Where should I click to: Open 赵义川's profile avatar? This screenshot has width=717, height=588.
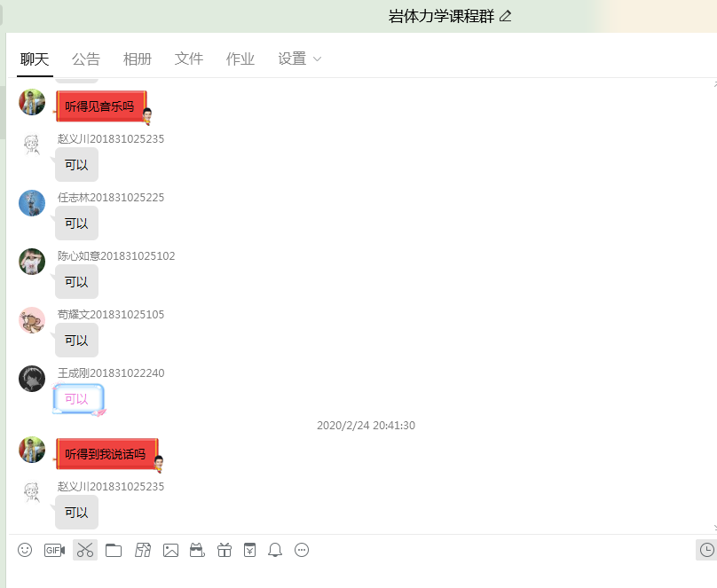click(x=31, y=144)
